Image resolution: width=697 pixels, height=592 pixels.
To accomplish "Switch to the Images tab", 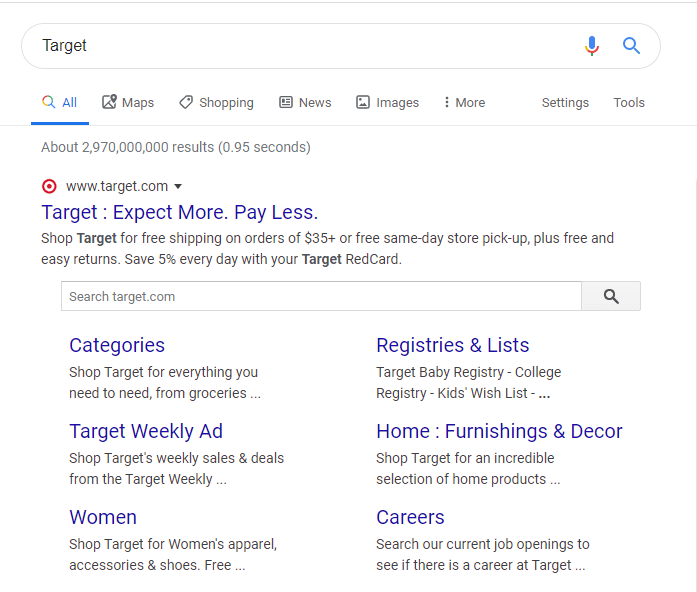I will pos(388,103).
